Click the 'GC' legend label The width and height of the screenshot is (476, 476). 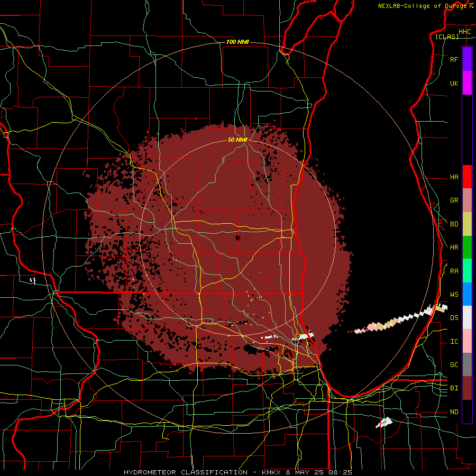click(x=454, y=364)
